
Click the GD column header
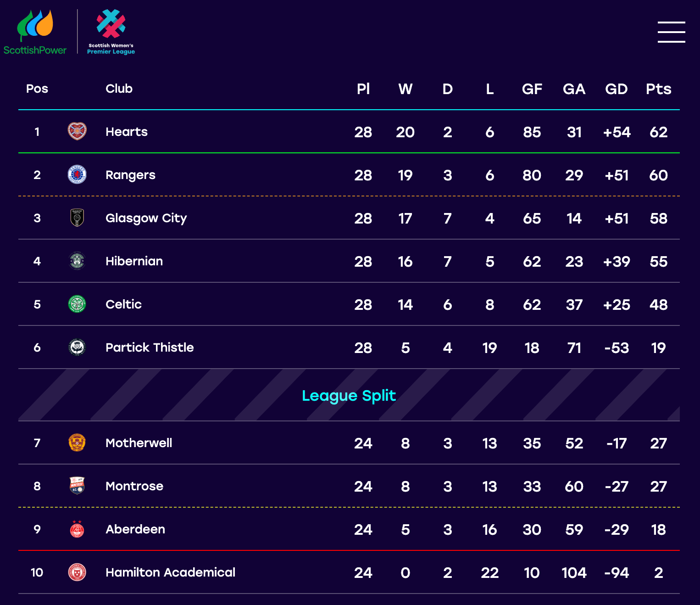616,89
